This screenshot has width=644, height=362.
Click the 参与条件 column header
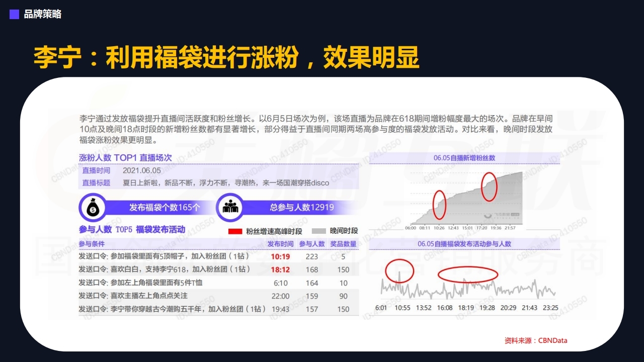pyautogui.click(x=91, y=244)
